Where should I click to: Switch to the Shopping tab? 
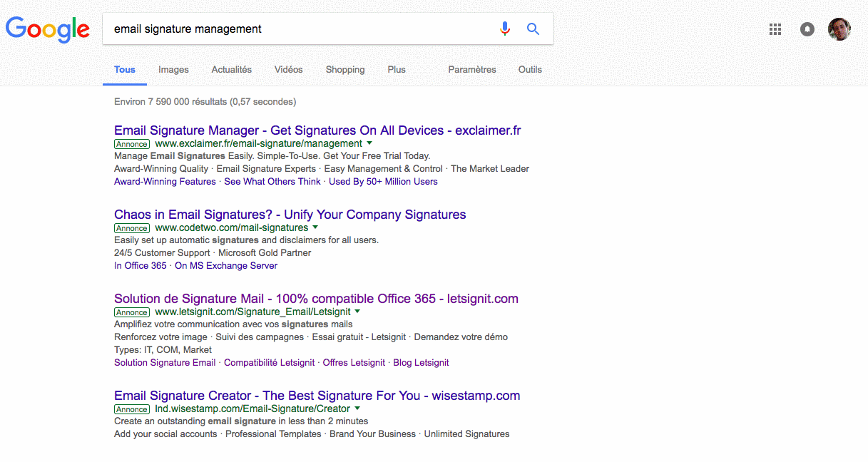[345, 70]
